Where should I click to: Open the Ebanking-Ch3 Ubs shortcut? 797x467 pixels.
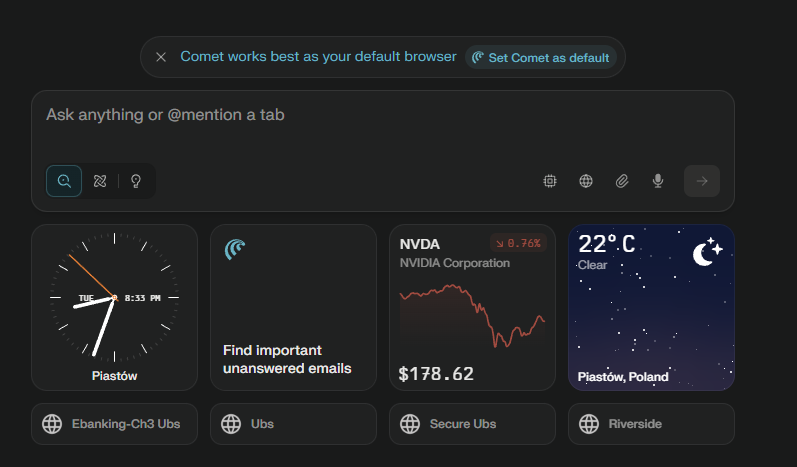pos(114,424)
